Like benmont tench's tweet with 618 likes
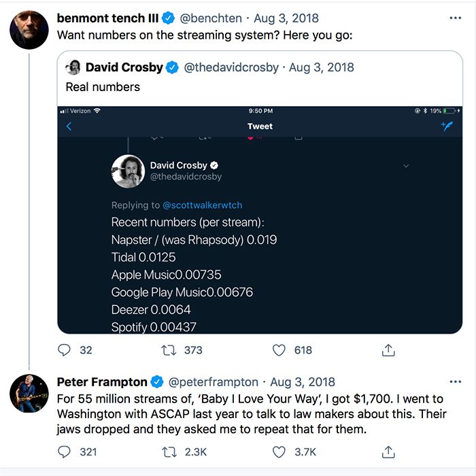Screen dimensions: 476x476 [x=279, y=350]
